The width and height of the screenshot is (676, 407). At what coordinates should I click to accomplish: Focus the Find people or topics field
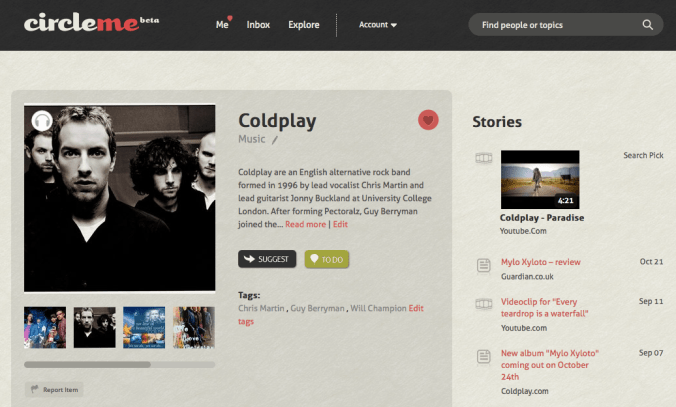tap(560, 25)
